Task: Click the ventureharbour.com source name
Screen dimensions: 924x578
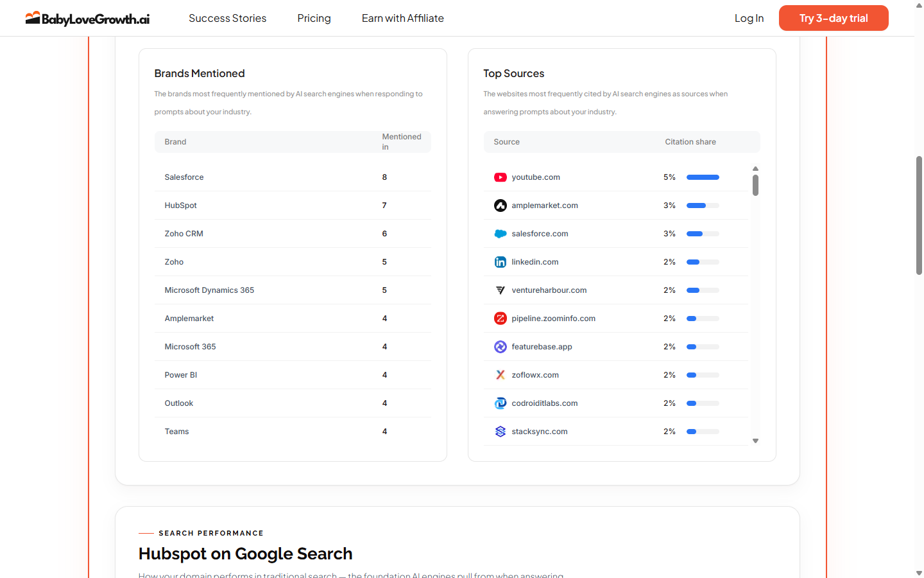Action: click(x=549, y=290)
